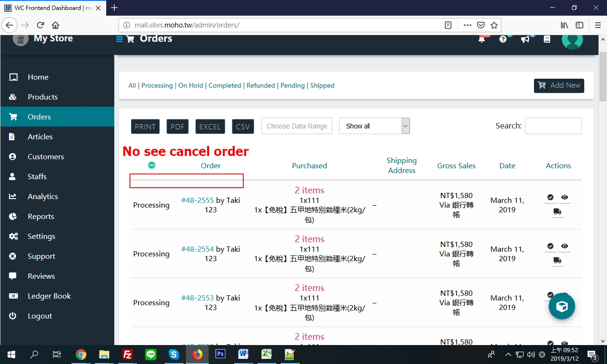Show the Firefox sidebars panel

click(x=579, y=25)
